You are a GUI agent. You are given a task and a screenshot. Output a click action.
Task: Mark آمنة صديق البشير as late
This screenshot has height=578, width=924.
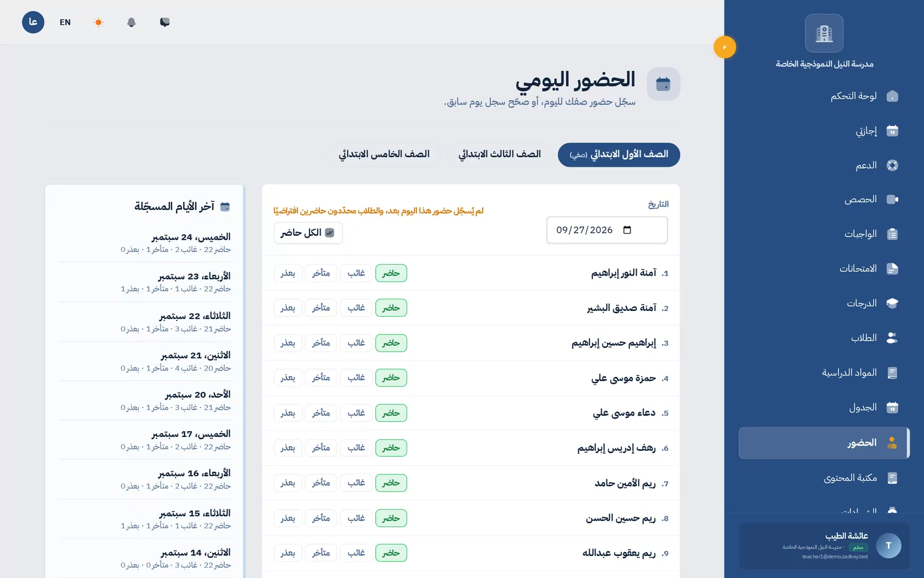click(321, 308)
